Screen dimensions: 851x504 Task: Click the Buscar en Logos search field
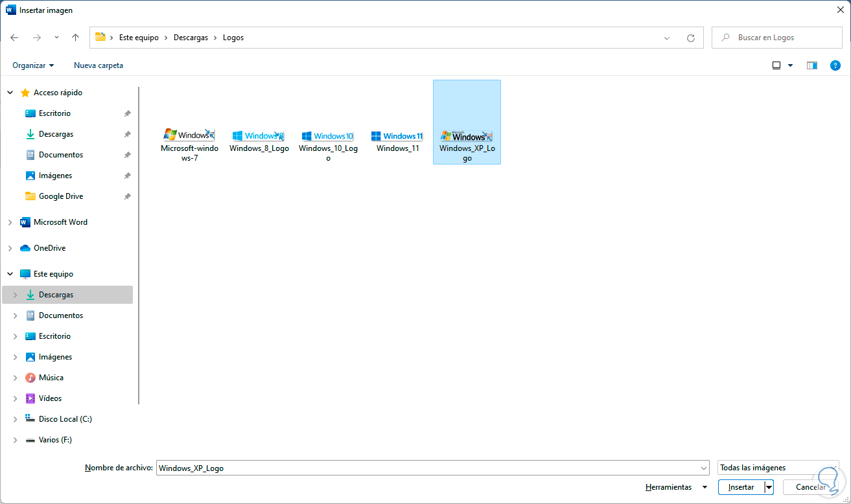coord(777,38)
